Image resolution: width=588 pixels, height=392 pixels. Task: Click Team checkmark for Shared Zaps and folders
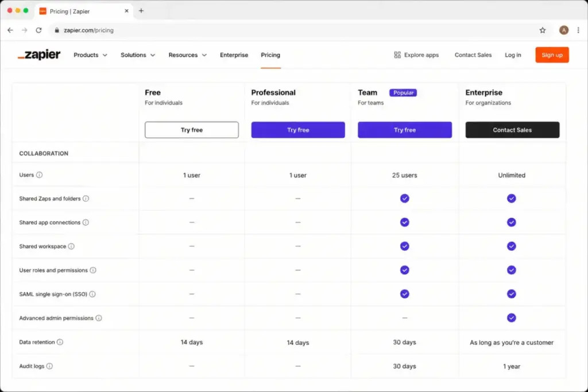(404, 199)
